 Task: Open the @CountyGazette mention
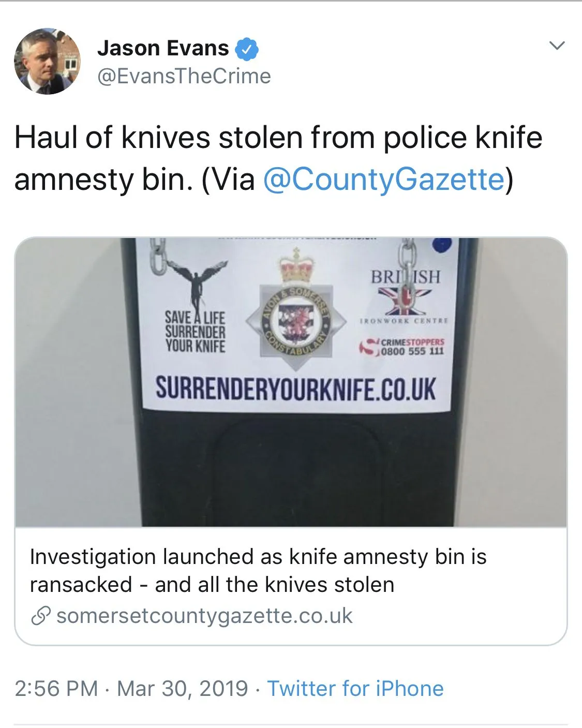[383, 180]
